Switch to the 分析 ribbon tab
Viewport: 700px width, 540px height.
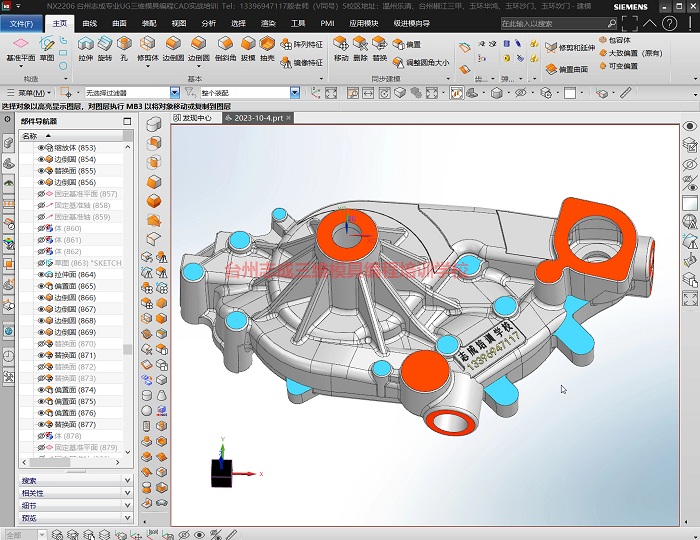[x=208, y=23]
